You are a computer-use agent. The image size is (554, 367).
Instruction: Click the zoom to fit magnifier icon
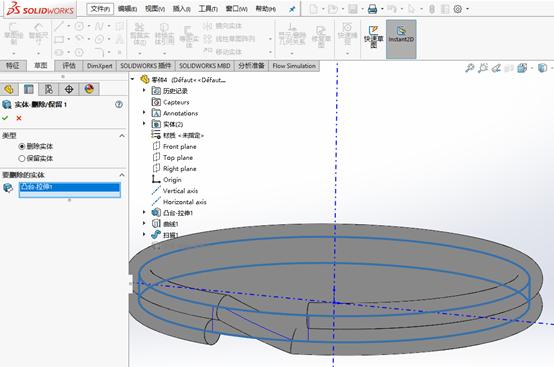click(x=470, y=68)
